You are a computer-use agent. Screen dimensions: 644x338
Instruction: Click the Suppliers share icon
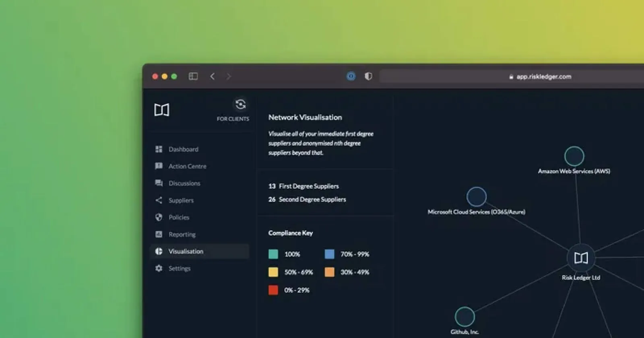point(159,200)
